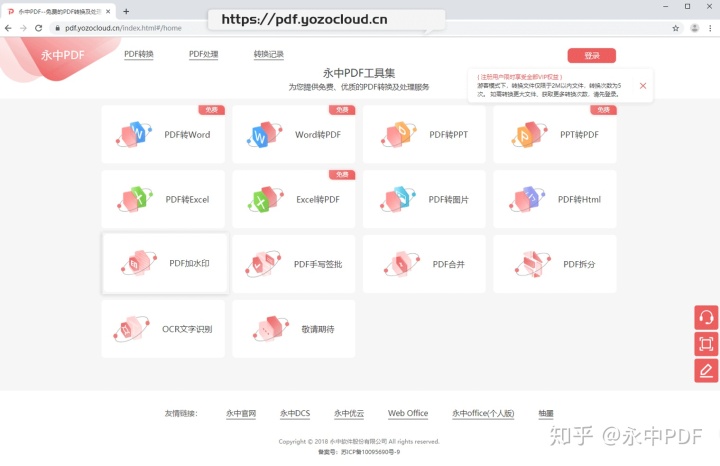Open the PDF转图片 tool icon
Screen dimensions: 720x466
(398, 199)
